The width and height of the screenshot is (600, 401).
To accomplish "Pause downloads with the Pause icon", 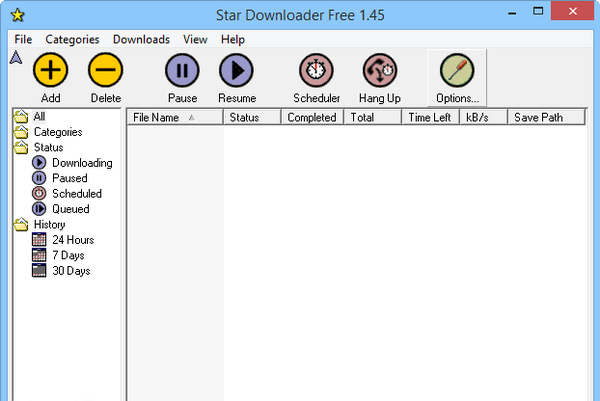I will 182,70.
